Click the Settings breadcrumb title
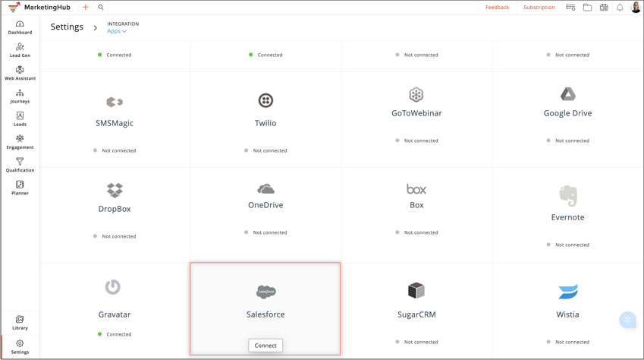The width and height of the screenshot is (644, 360). [x=67, y=27]
